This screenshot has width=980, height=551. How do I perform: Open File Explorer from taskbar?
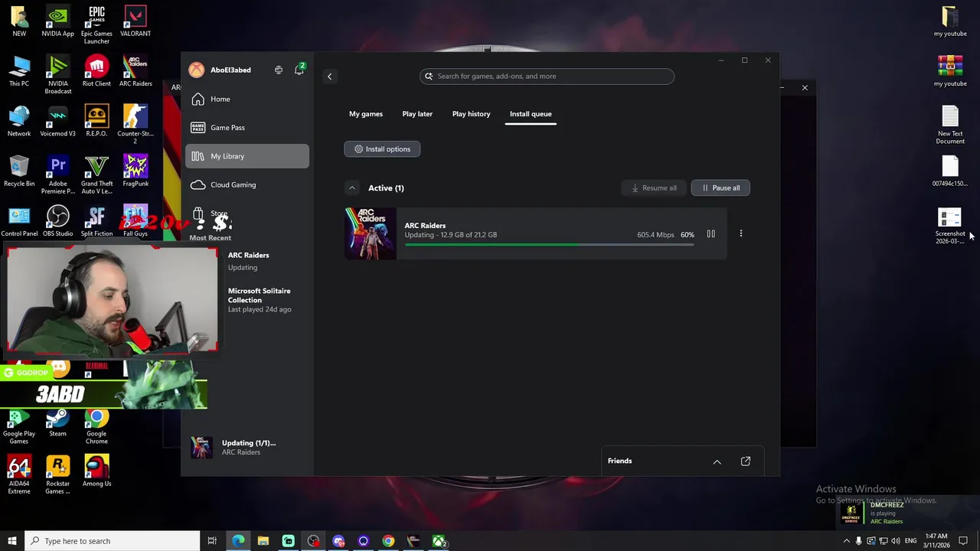pyautogui.click(x=263, y=541)
